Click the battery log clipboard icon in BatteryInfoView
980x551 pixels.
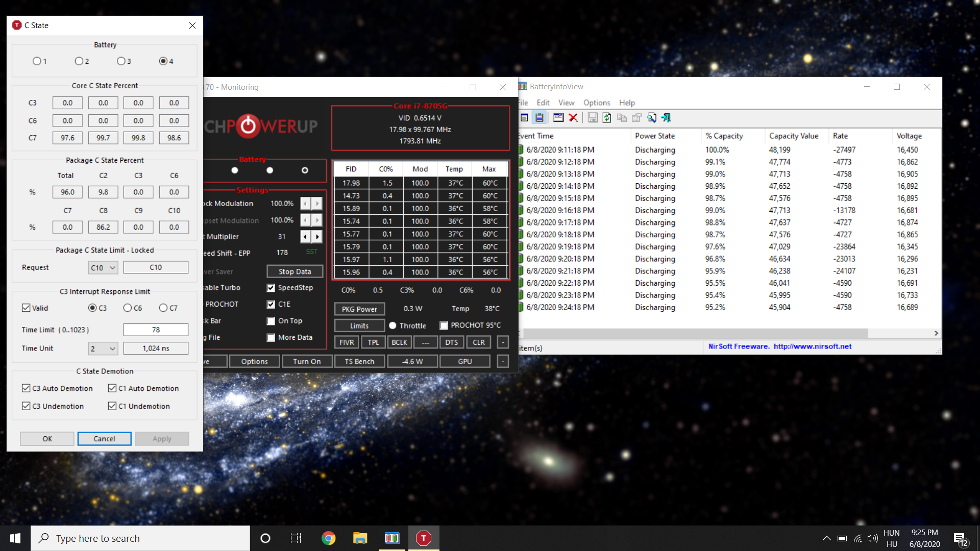pos(539,118)
